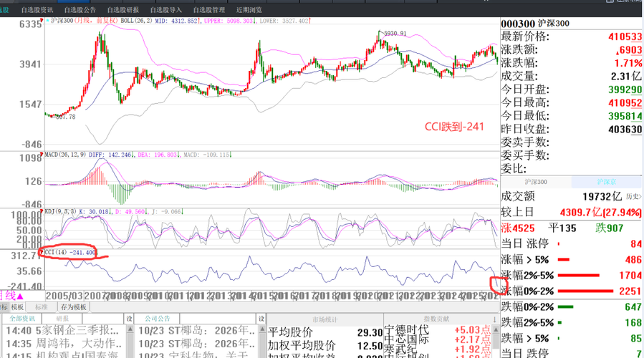Click the 今日开盘 value 399290

(x=625, y=89)
